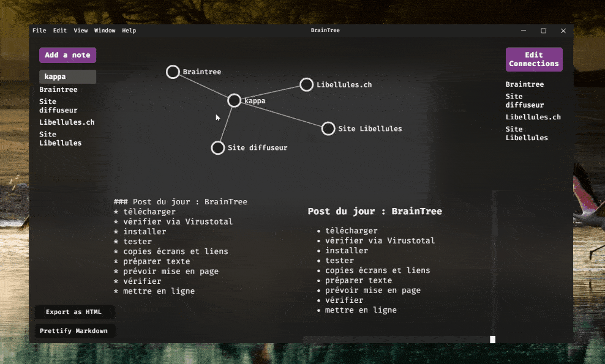Click the small white scrollbar handle at bottom
The height and width of the screenshot is (364, 605).
[493, 340]
